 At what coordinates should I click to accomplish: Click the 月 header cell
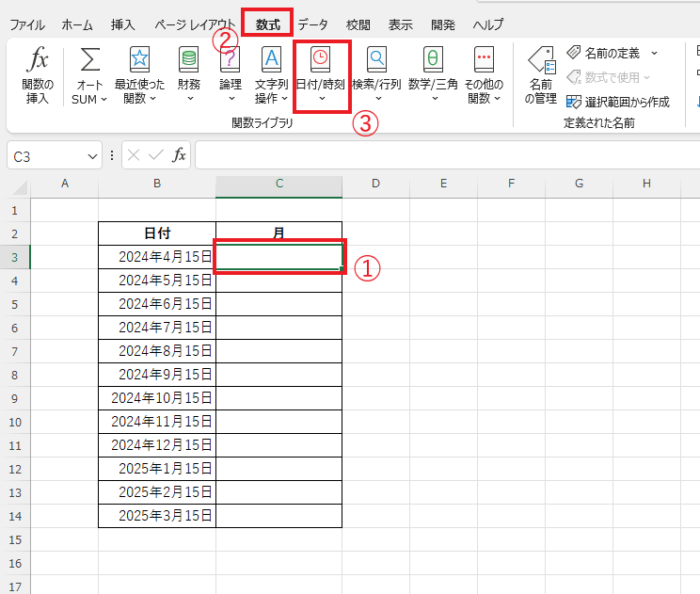[x=279, y=233]
